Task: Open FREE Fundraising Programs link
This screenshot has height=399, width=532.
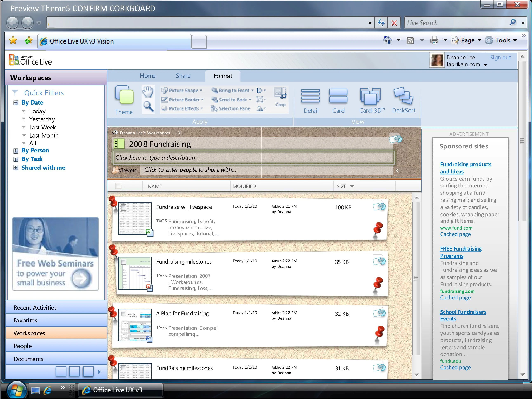Action: 461,252
